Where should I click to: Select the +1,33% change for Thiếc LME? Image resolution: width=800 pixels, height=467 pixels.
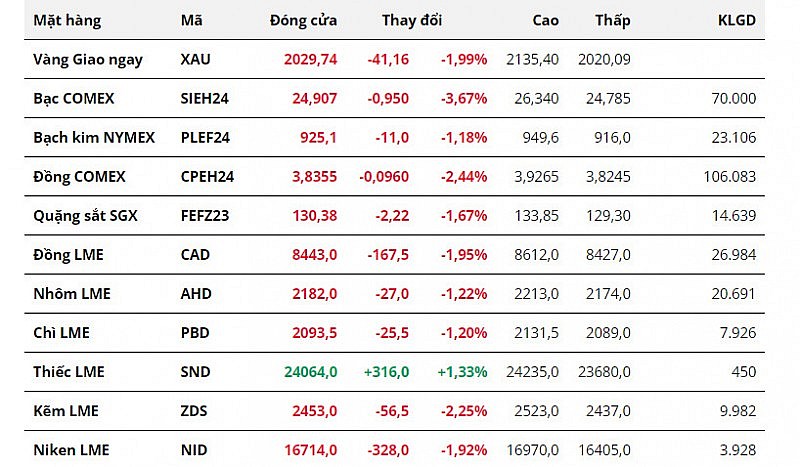(x=462, y=371)
